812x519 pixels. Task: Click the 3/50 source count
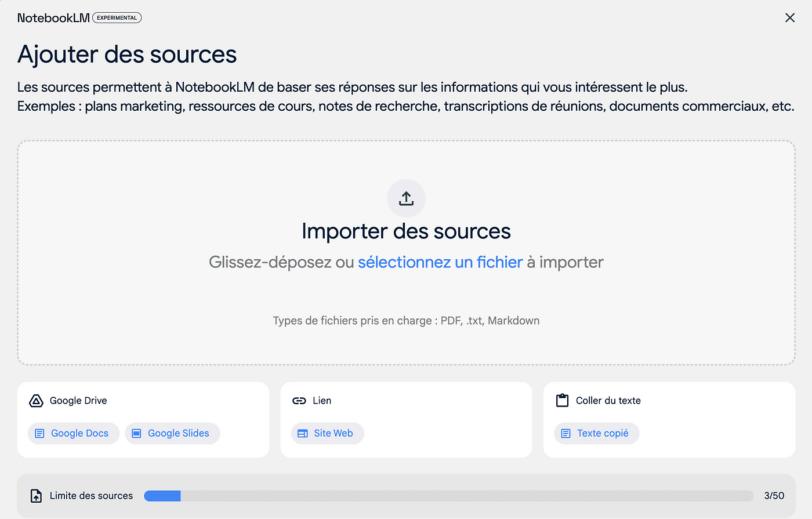774,496
